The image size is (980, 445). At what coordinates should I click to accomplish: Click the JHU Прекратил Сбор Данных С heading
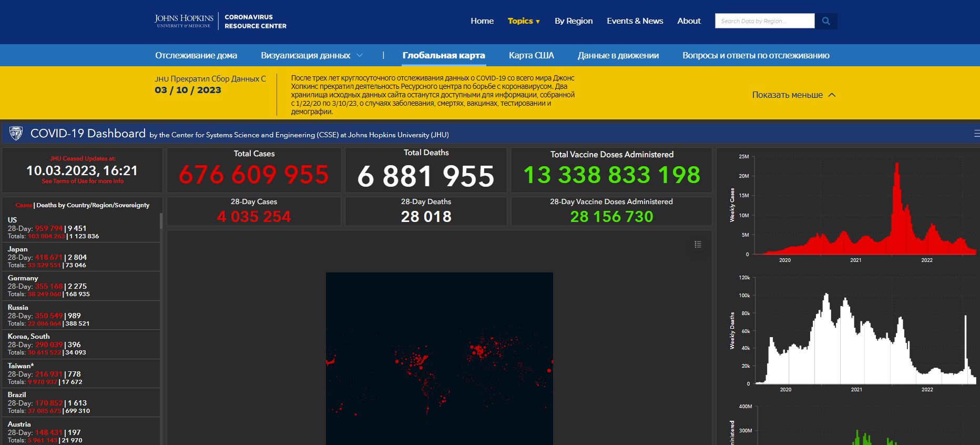[210, 79]
